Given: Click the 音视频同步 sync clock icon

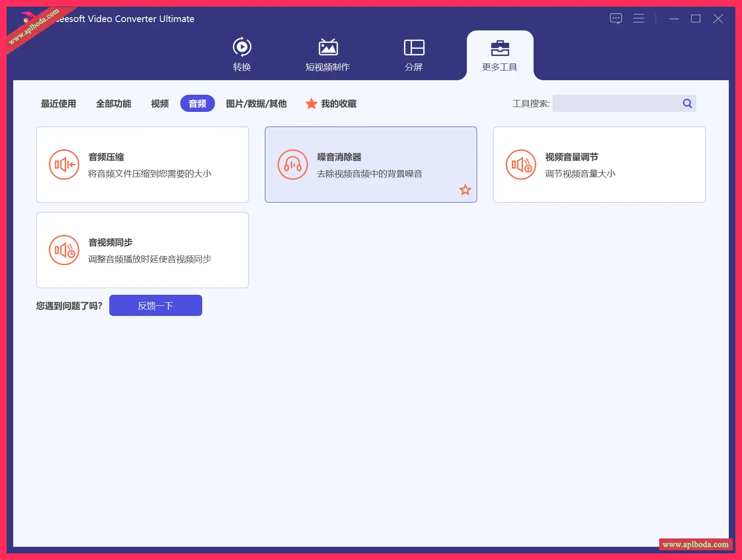Looking at the screenshot, I should tap(64, 250).
